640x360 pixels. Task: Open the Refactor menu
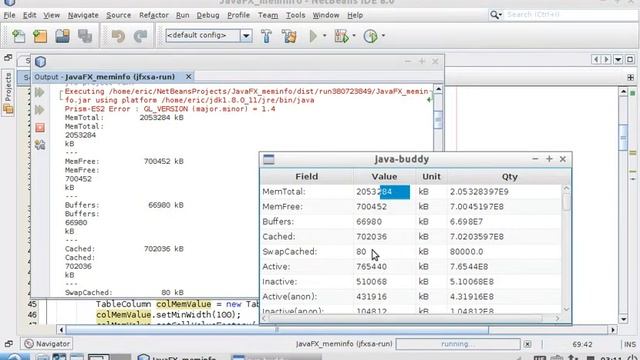coord(153,15)
